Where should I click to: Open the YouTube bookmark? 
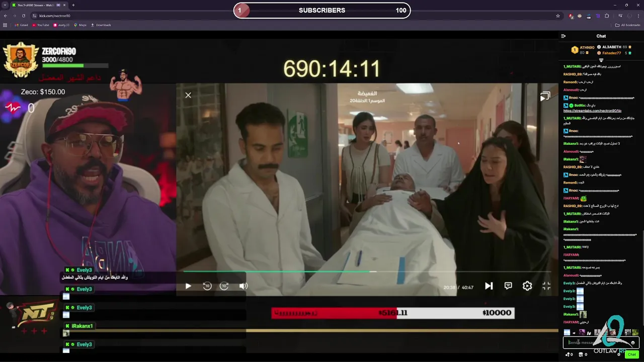click(x=41, y=25)
